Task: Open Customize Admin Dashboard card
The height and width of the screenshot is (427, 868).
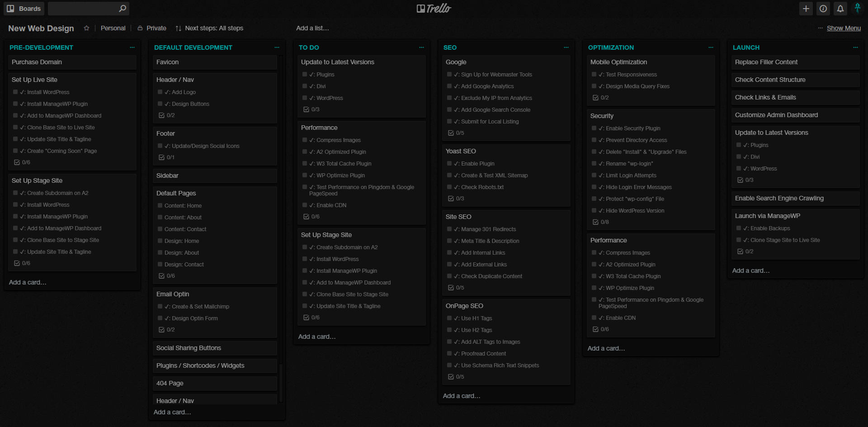Action: tap(796, 115)
